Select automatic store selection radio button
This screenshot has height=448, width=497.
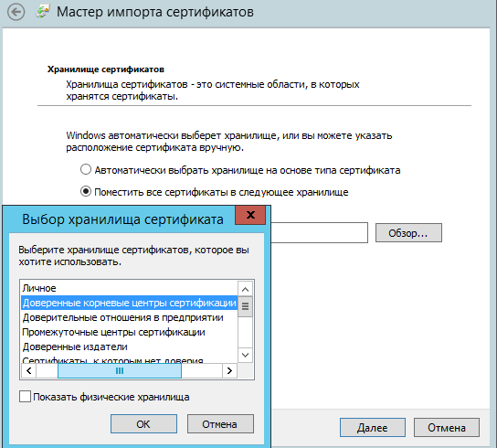point(86,169)
